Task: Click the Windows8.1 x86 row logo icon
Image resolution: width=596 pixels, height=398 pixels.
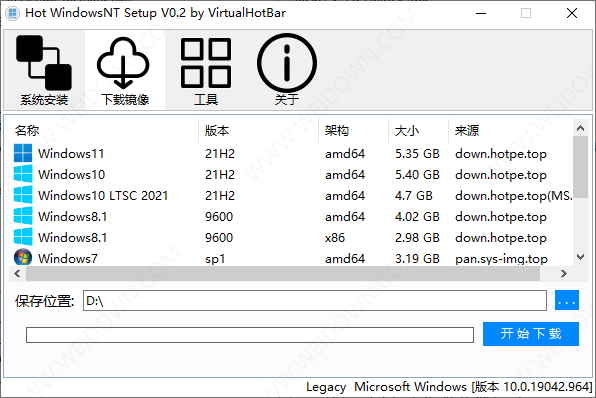Action: pos(23,237)
